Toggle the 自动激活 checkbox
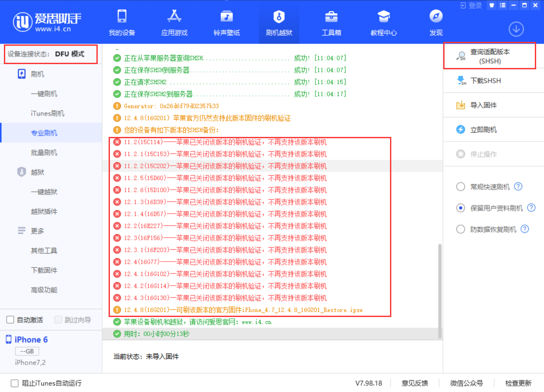Image resolution: width=544 pixels, height=392 pixels. pos(10,320)
